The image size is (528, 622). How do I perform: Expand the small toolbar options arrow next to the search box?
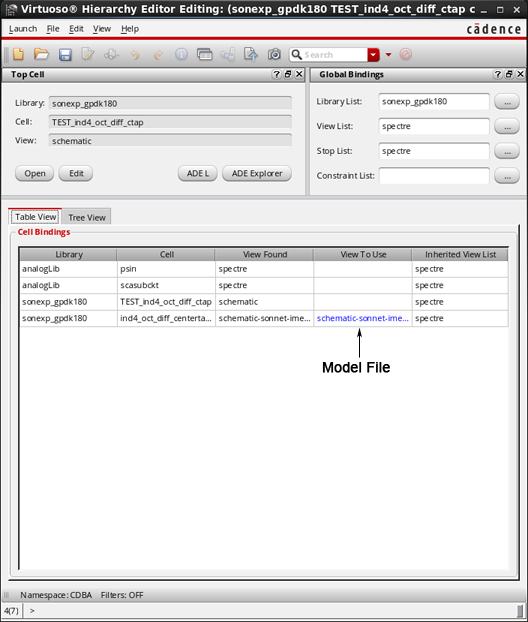tap(388, 55)
